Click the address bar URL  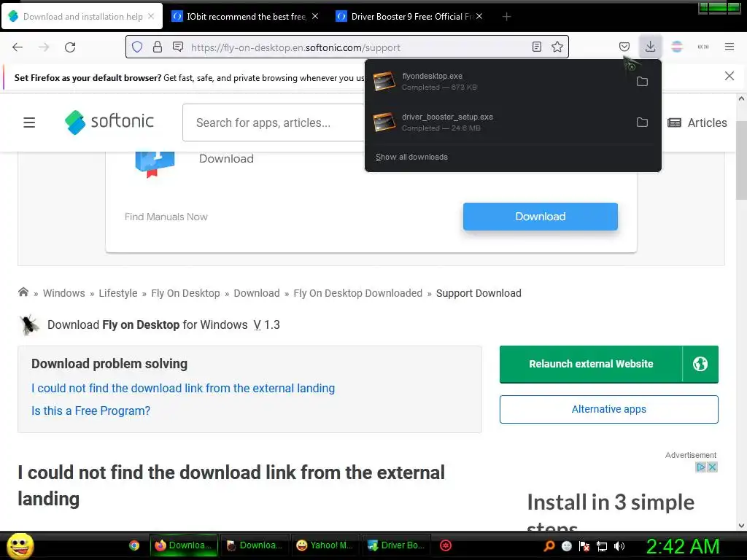click(x=295, y=47)
